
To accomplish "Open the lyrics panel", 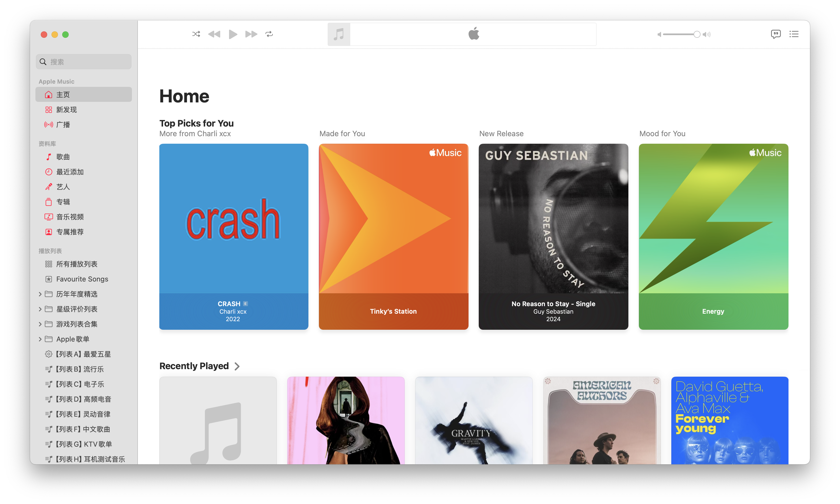I will click(x=775, y=34).
